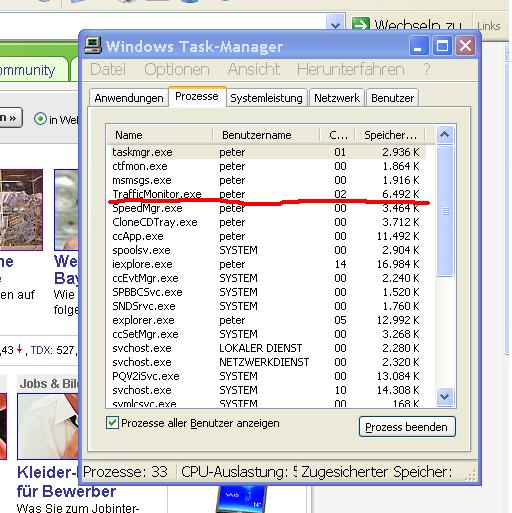
Task: Click the Jobs & Bildung section heading
Action: tap(49, 383)
